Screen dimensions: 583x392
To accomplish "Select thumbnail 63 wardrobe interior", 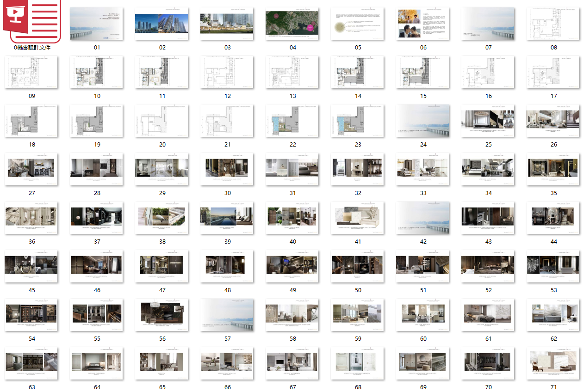I will pyautogui.click(x=31, y=363).
